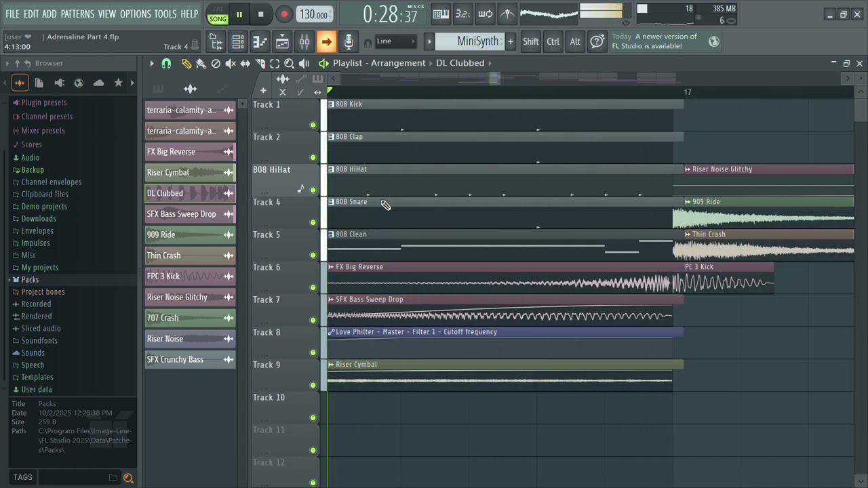868x488 pixels.
Task: Open the TOOLS menu
Action: [165, 14]
